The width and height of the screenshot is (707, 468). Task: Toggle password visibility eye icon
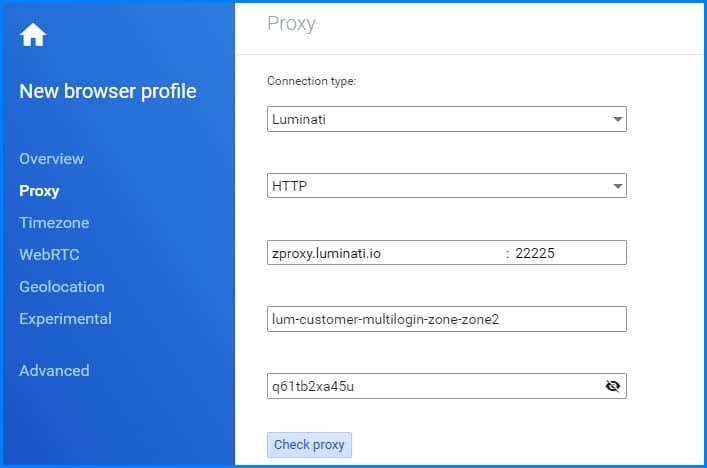(612, 386)
